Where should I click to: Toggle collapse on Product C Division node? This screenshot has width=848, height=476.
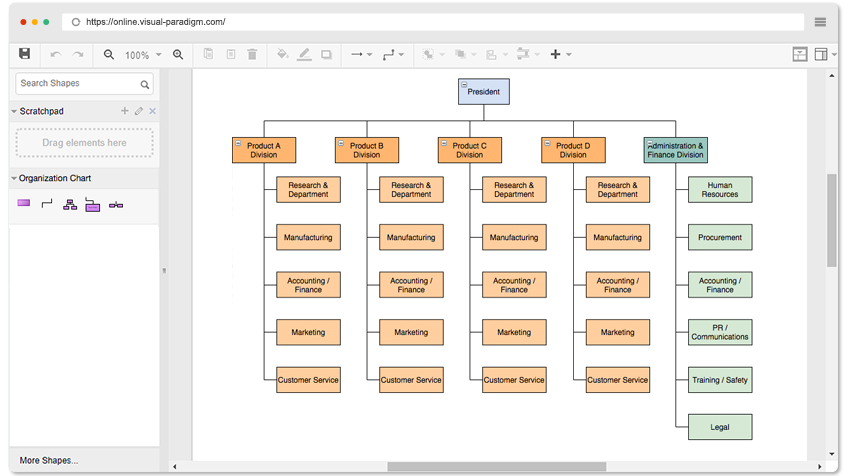click(444, 144)
